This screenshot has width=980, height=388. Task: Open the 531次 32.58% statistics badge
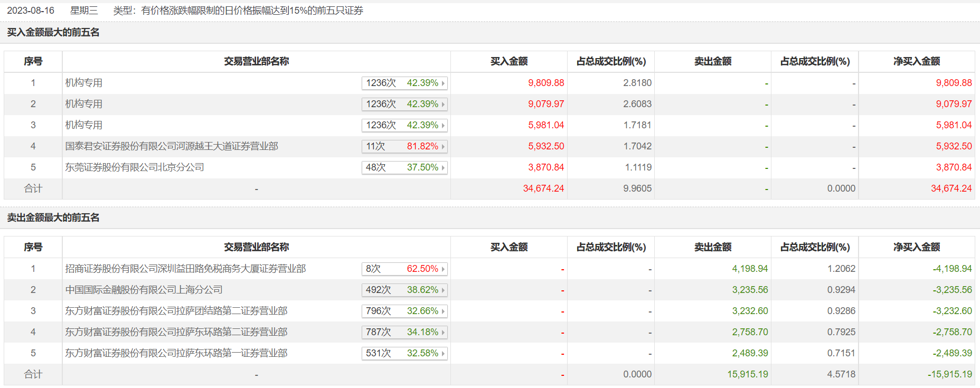(404, 354)
